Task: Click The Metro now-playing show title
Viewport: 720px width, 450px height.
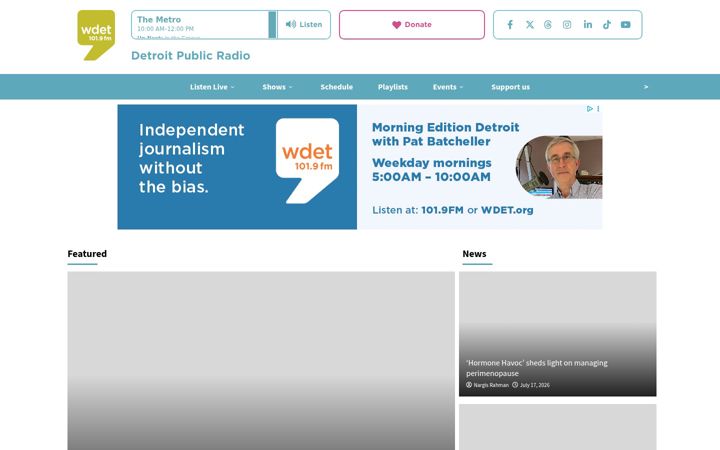Action: tap(159, 20)
